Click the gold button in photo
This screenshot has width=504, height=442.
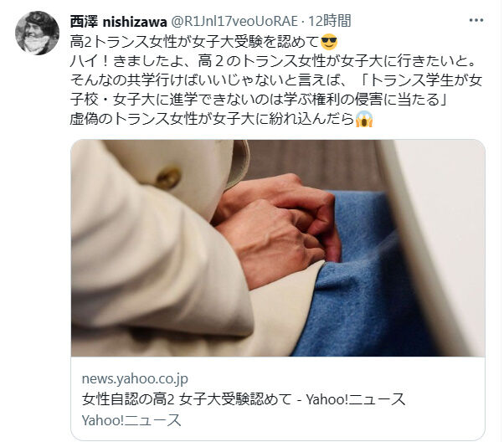tap(168, 177)
